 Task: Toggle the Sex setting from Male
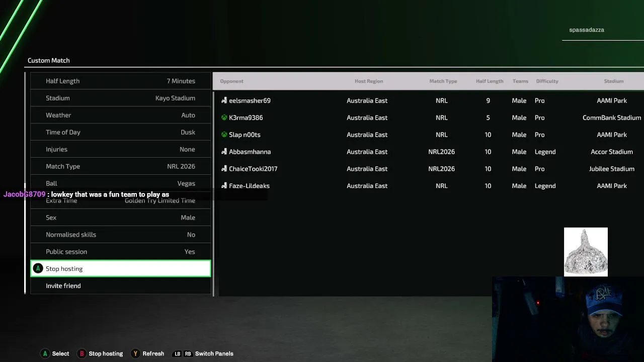point(121,218)
